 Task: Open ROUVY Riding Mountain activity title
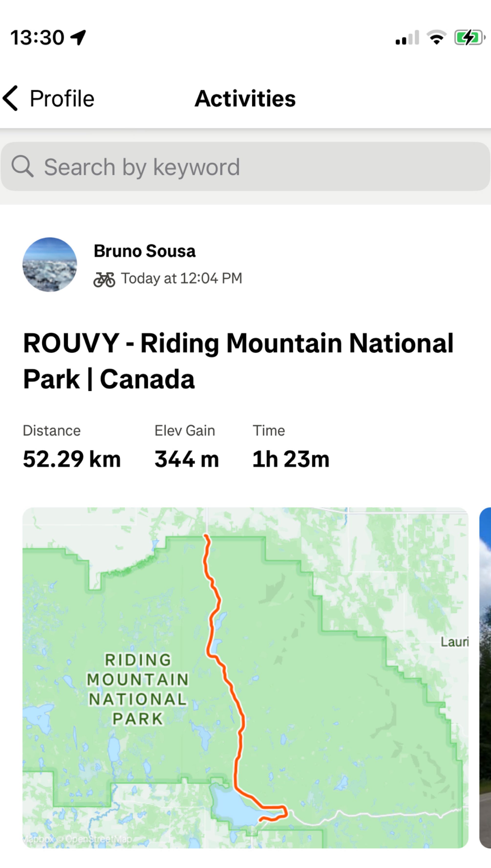click(238, 361)
